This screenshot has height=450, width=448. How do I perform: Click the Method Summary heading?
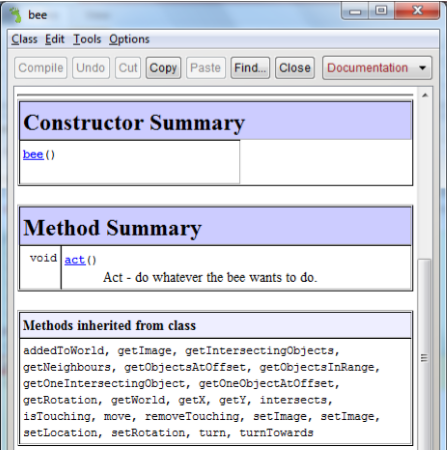click(112, 228)
